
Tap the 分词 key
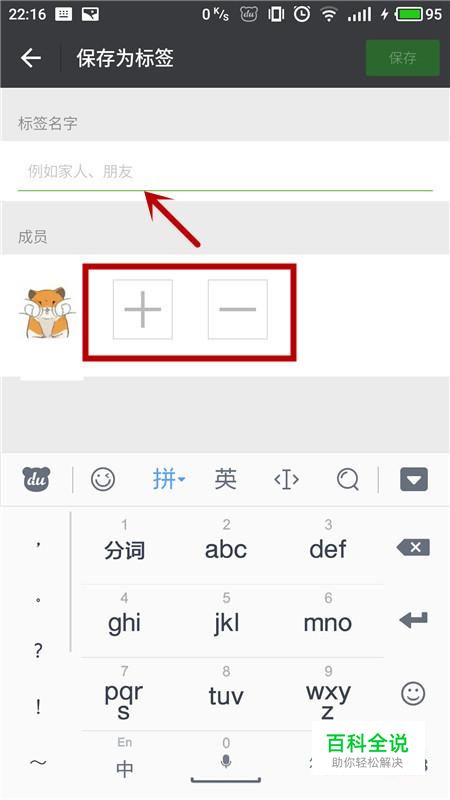pos(124,545)
